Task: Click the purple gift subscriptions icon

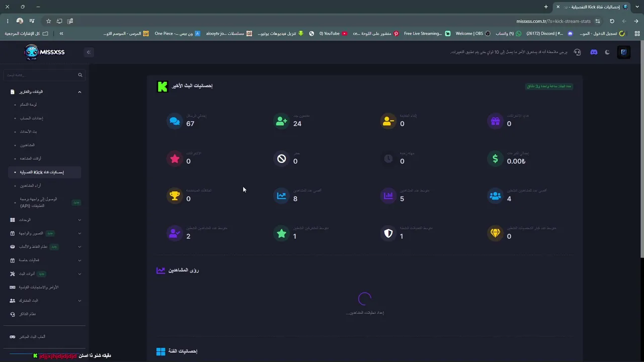Action: 495,121
